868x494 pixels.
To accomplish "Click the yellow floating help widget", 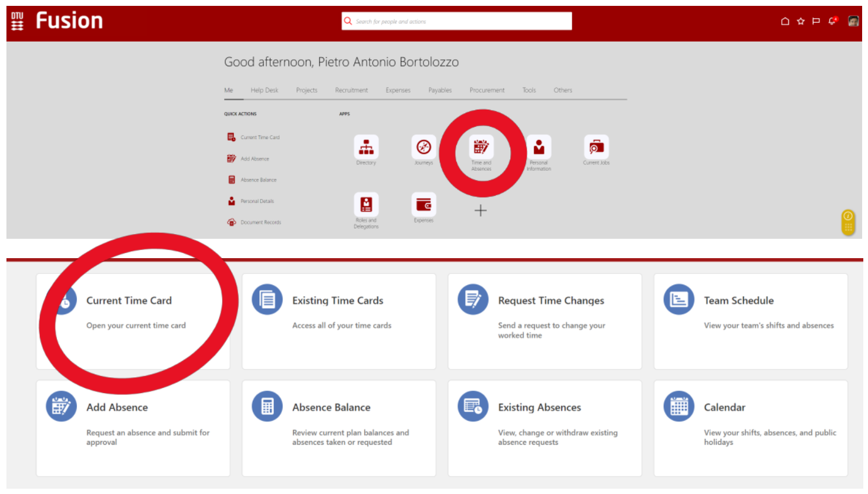I will click(848, 222).
